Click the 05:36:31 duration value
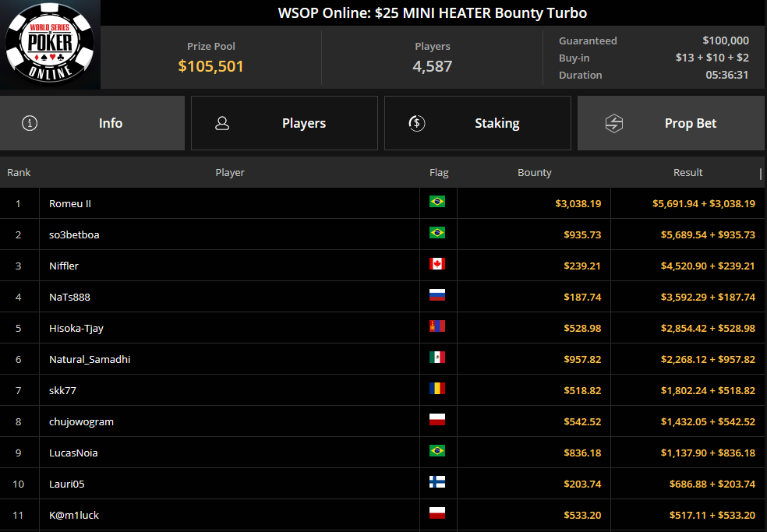 coord(727,75)
